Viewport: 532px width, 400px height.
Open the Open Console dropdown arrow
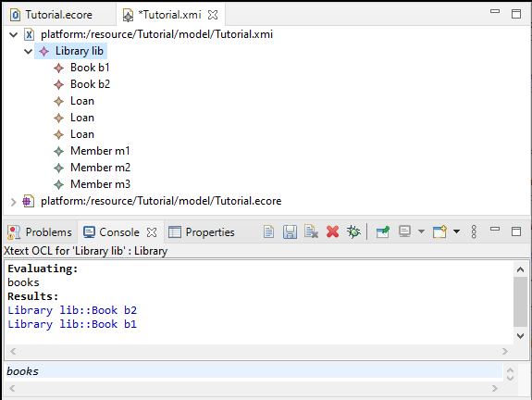pyautogui.click(x=457, y=231)
